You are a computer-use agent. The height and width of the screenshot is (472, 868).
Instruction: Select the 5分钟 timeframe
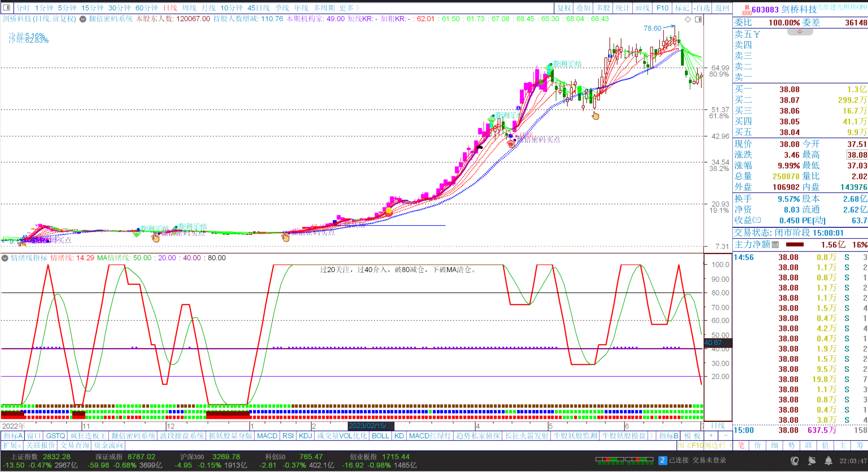(x=67, y=8)
